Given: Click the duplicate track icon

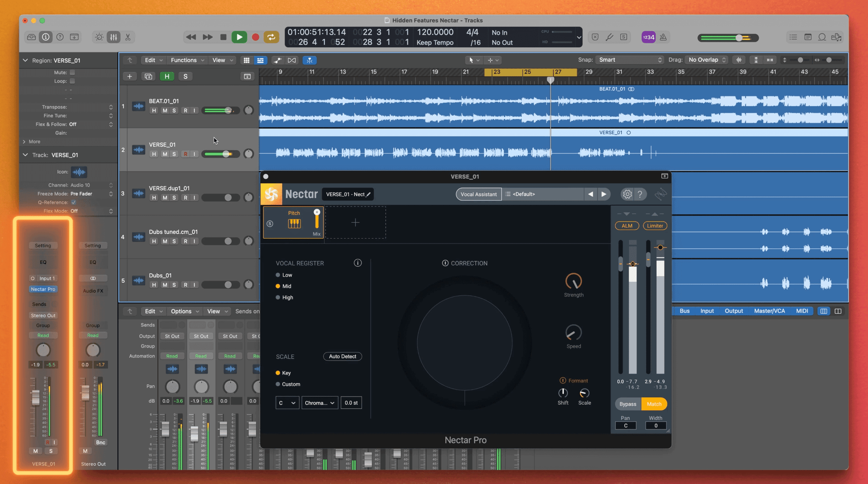Looking at the screenshot, I should point(148,76).
